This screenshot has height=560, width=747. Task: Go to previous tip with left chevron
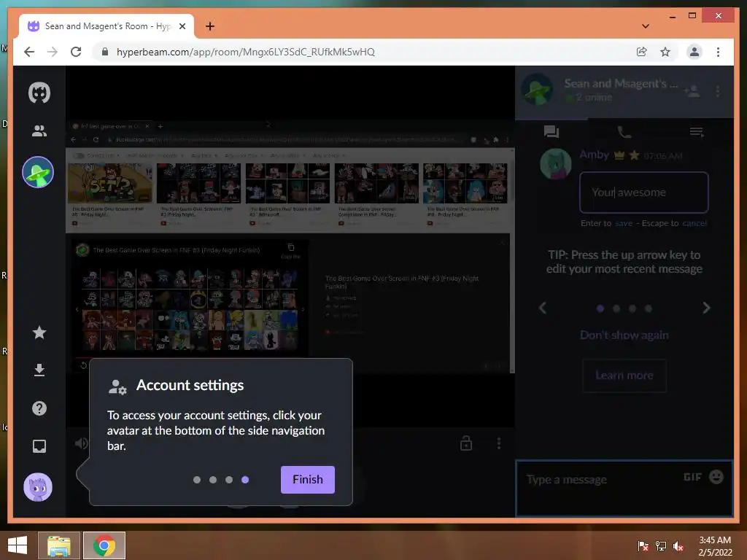pyautogui.click(x=543, y=308)
